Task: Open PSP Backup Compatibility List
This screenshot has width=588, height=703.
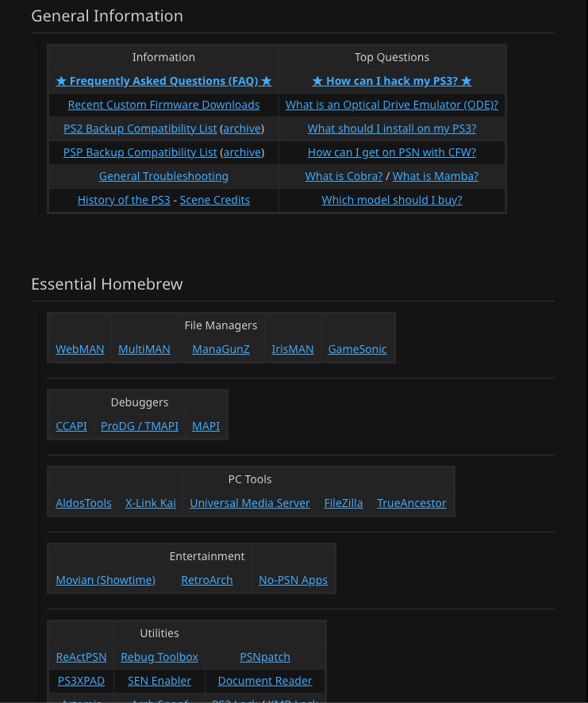Action: pyautogui.click(x=140, y=152)
